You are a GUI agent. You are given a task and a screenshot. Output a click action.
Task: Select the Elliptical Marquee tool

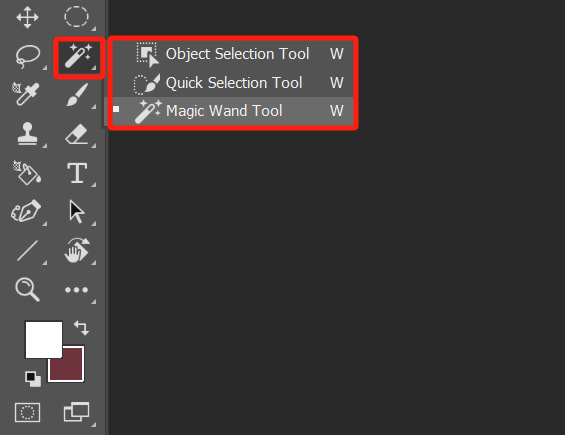pyautogui.click(x=76, y=17)
